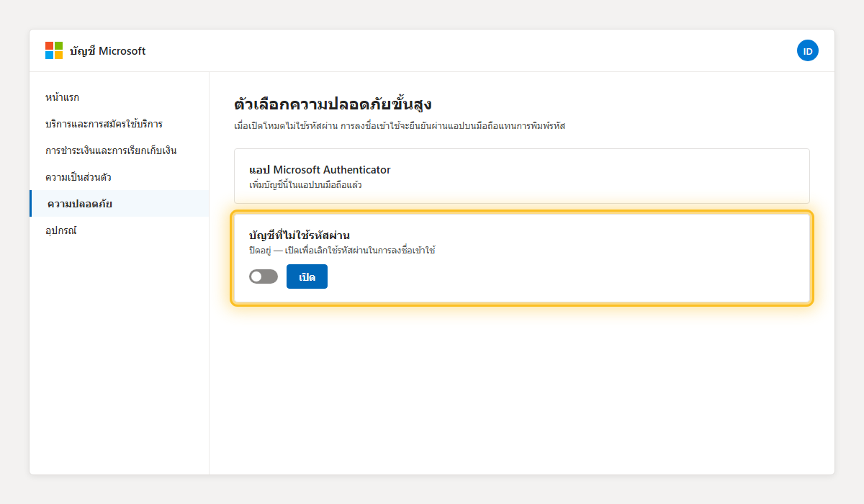Open บริการและการสมัครใช้บริการ menu item
The image size is (864, 504).
point(120,124)
